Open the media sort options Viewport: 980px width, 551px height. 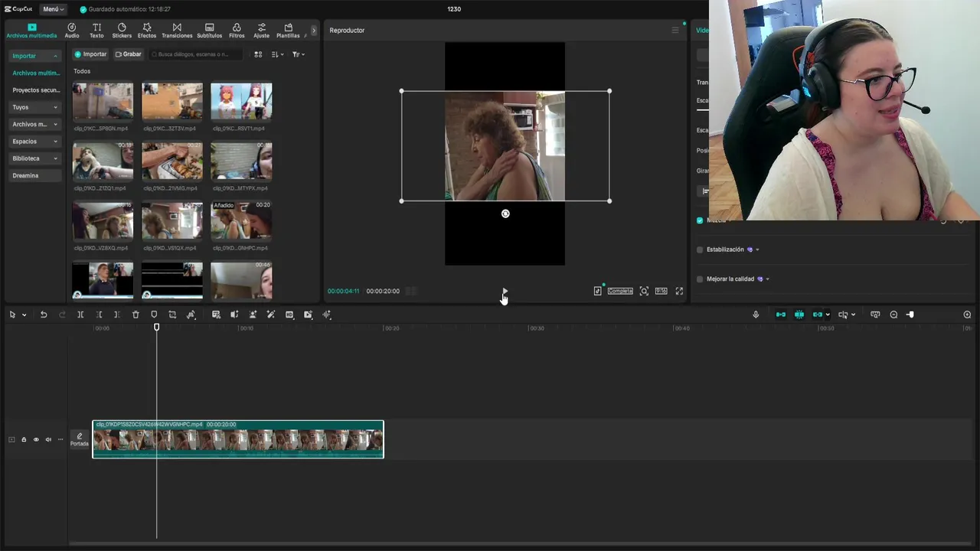[x=277, y=54]
